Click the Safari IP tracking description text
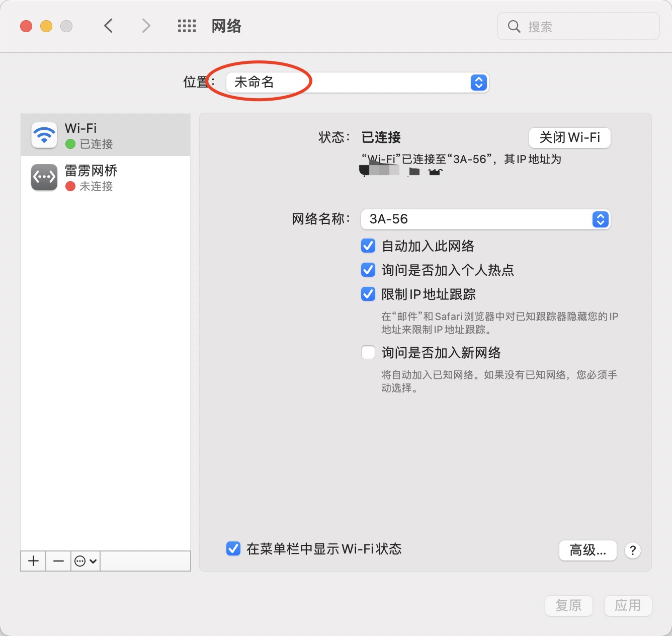Image resolution: width=672 pixels, height=636 pixels. (x=499, y=323)
